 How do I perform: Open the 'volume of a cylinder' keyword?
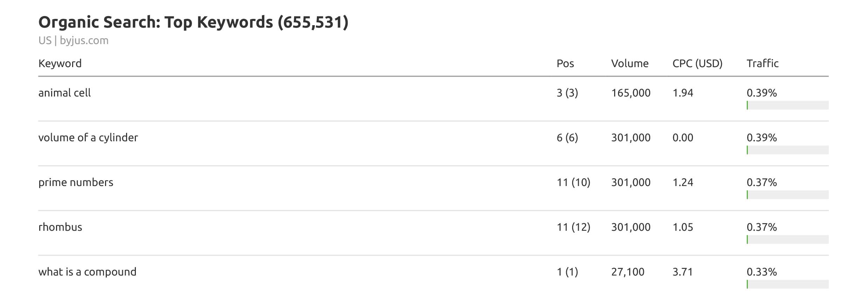88,138
